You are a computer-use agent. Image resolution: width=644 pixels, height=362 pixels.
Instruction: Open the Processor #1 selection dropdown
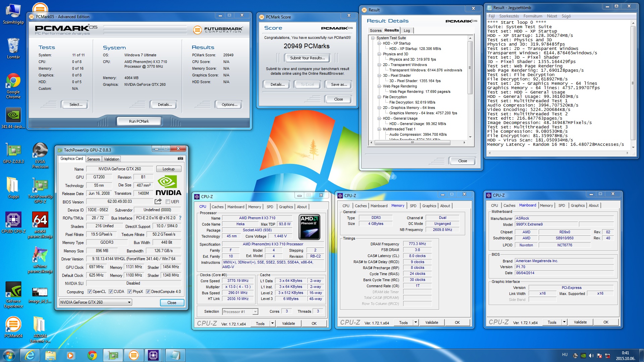pyautogui.click(x=240, y=312)
